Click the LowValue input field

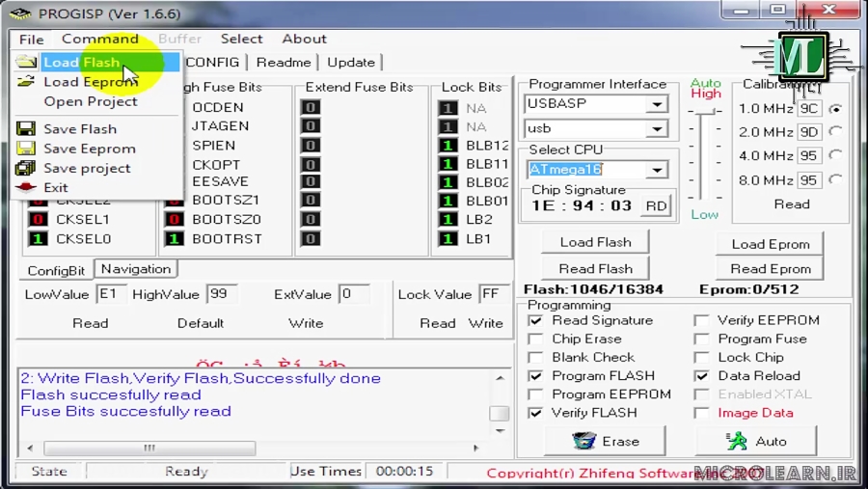point(110,294)
